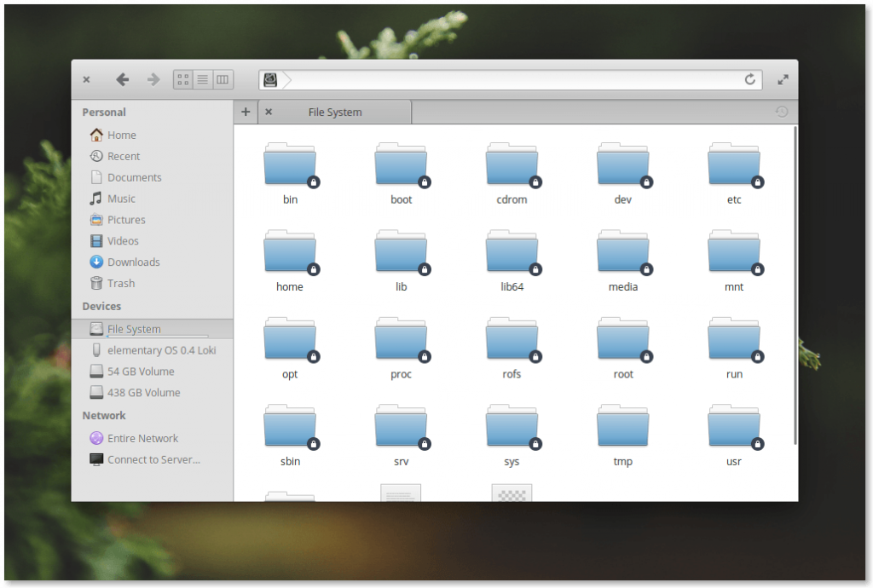Screen dimensions: 873x588
Task: Select the srv folder
Action: click(401, 435)
